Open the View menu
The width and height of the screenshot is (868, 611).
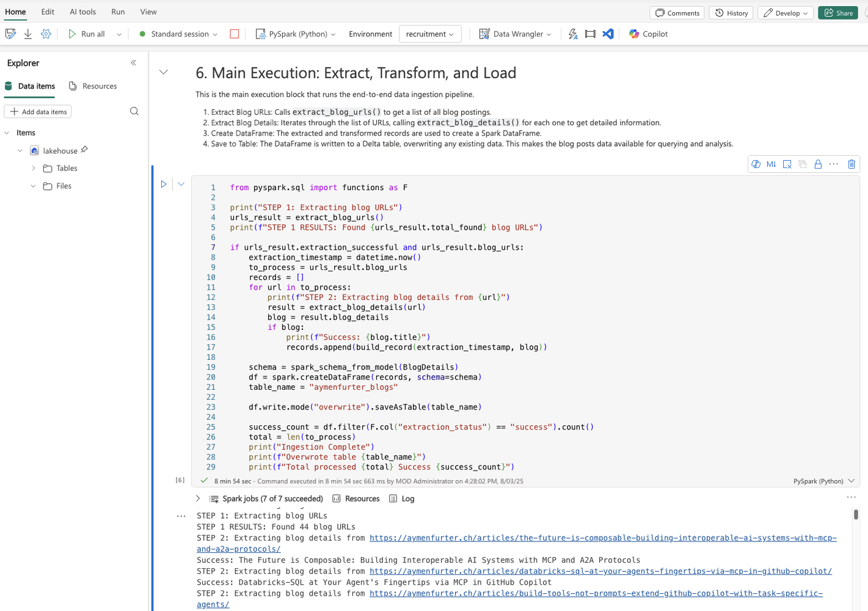[148, 12]
